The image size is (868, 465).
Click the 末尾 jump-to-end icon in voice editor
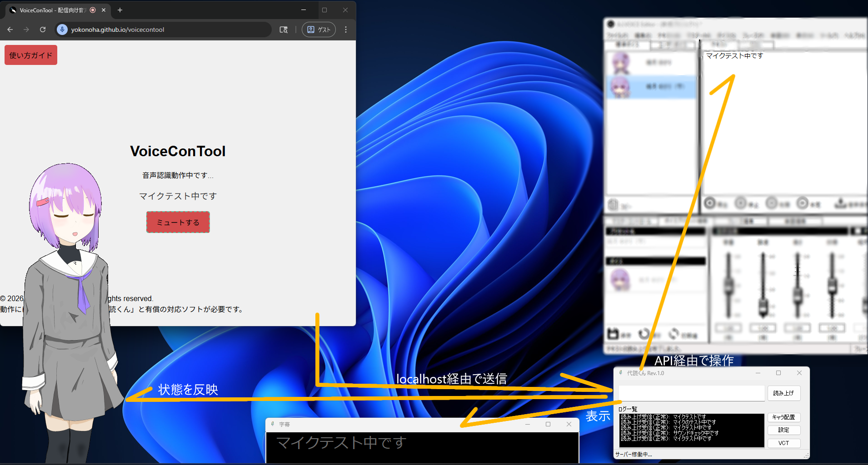(803, 203)
